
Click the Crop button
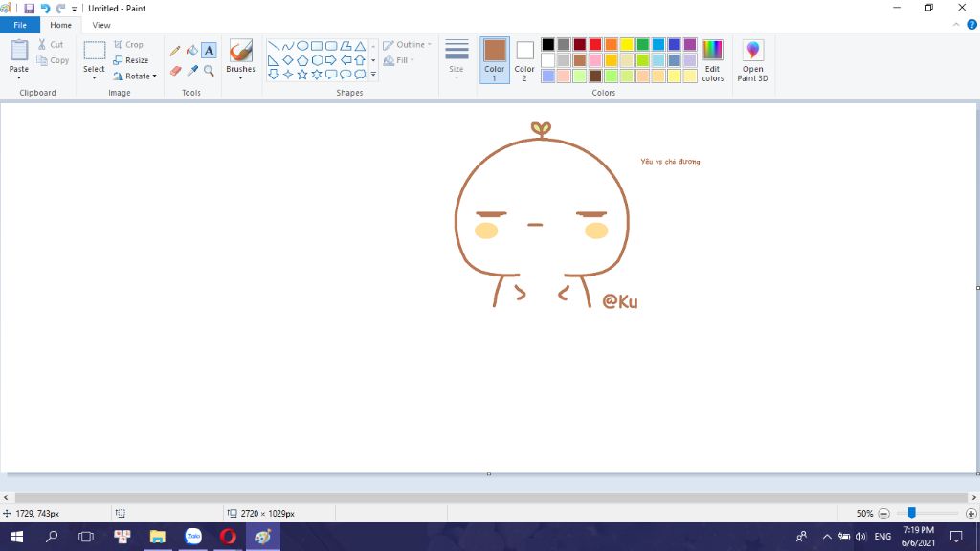tap(129, 44)
